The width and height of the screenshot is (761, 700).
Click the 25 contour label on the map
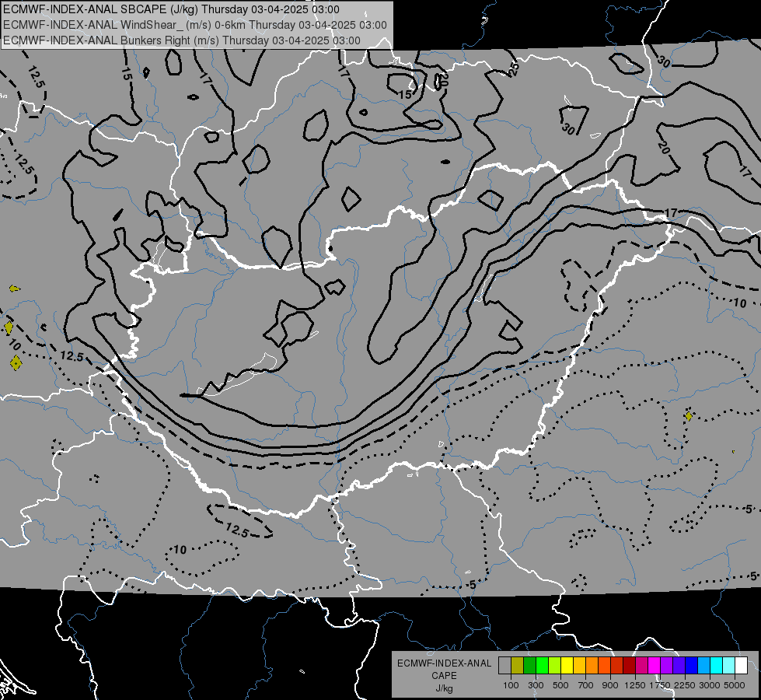click(x=514, y=68)
